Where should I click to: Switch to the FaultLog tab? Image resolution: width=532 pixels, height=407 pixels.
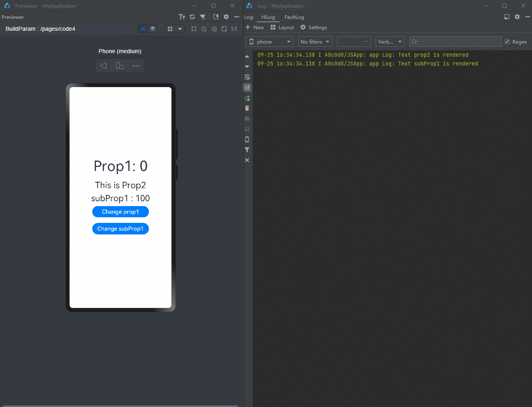point(294,17)
